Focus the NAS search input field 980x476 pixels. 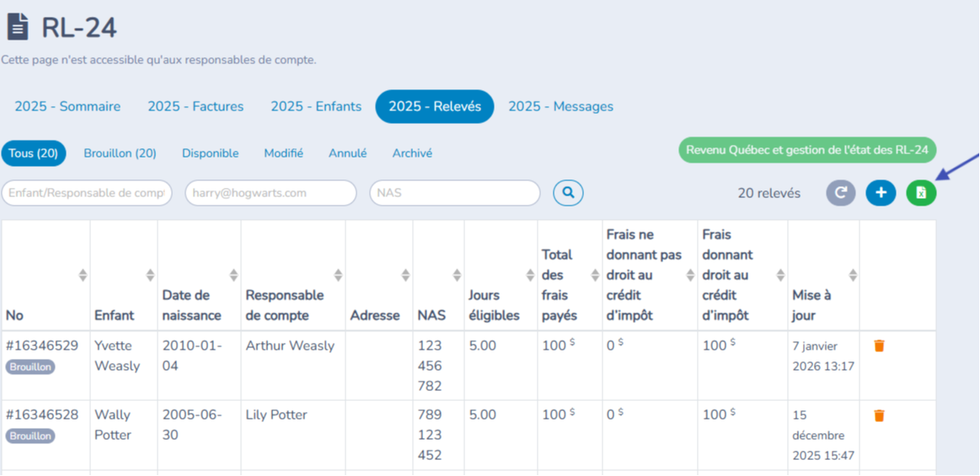[454, 193]
